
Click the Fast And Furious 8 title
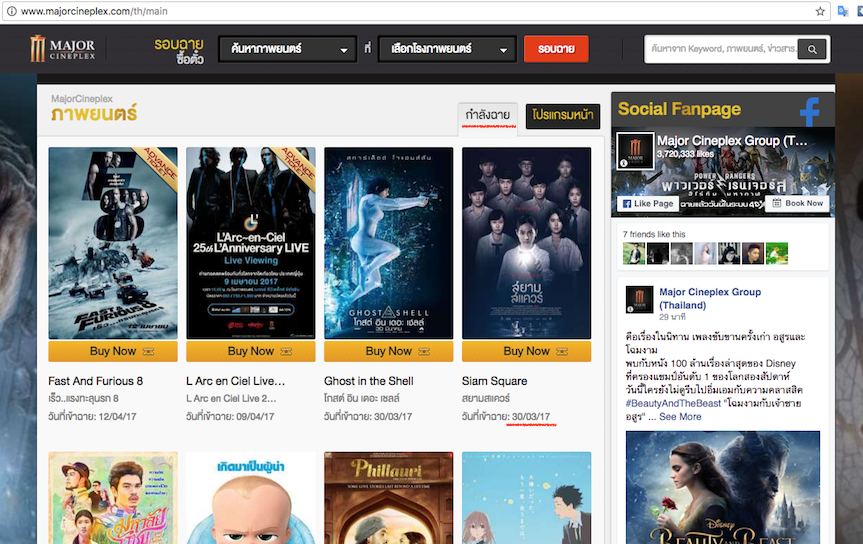tap(95, 381)
